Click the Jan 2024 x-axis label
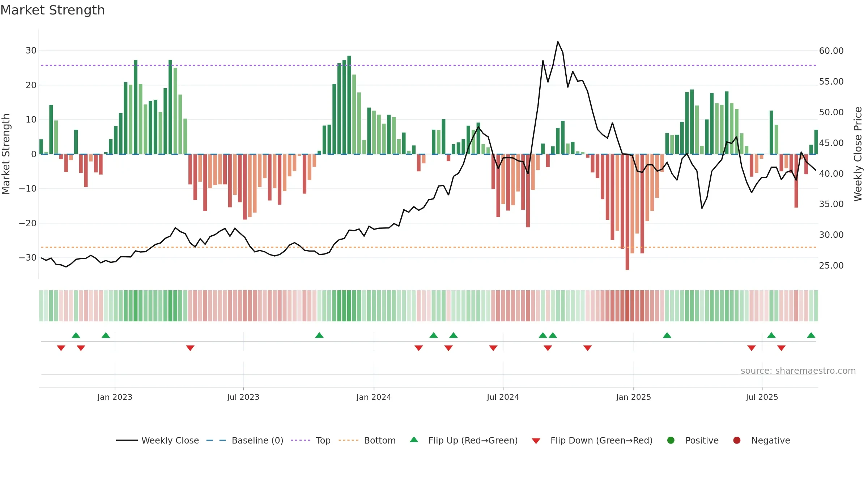The width and height of the screenshot is (868, 488). click(x=374, y=397)
